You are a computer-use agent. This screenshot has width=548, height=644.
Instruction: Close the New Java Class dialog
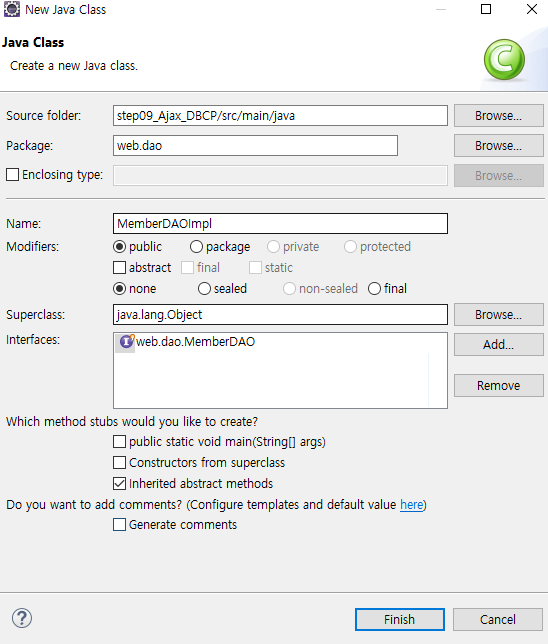[x=532, y=9]
